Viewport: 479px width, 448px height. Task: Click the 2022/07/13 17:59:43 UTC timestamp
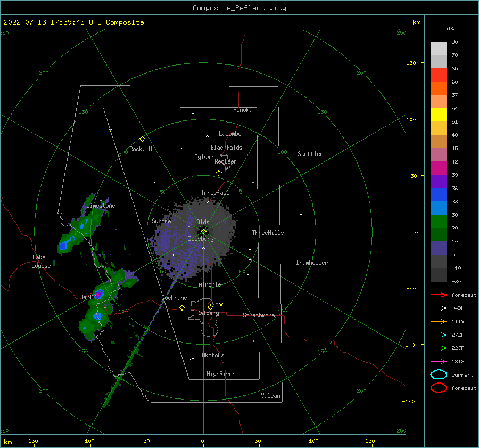click(x=52, y=22)
